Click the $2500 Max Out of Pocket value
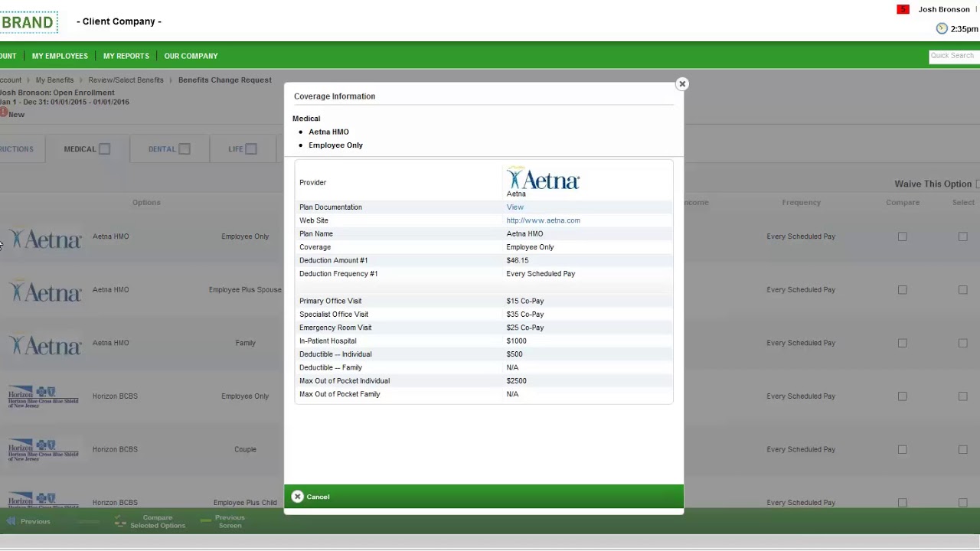980x551 pixels. tap(516, 381)
